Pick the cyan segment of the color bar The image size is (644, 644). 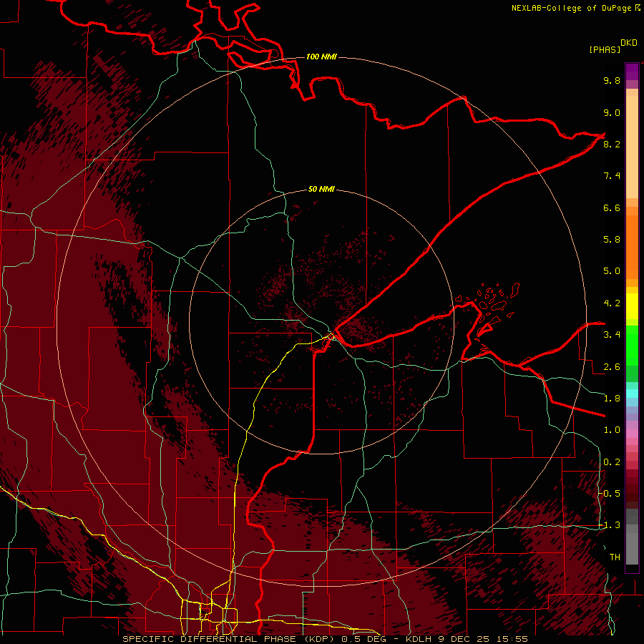[x=632, y=394]
